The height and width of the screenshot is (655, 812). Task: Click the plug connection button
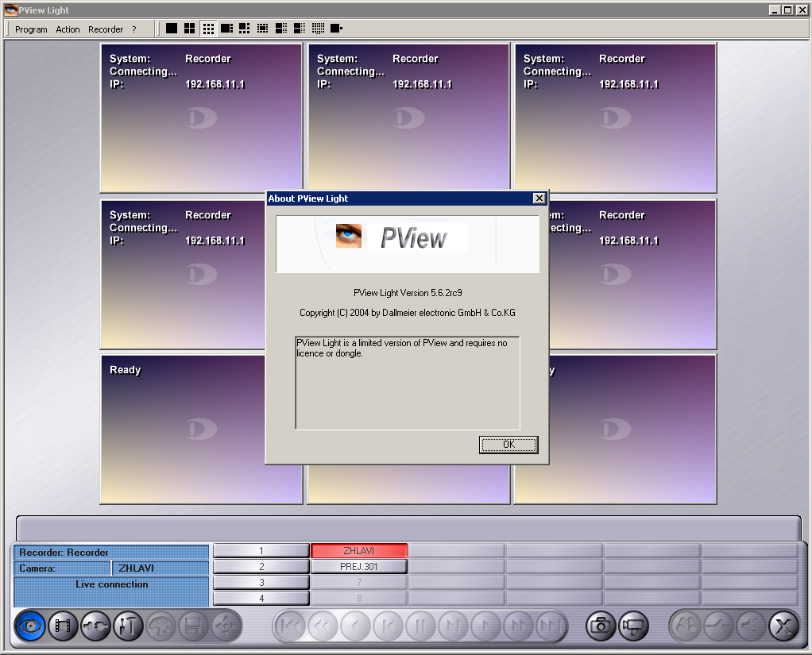[96, 626]
